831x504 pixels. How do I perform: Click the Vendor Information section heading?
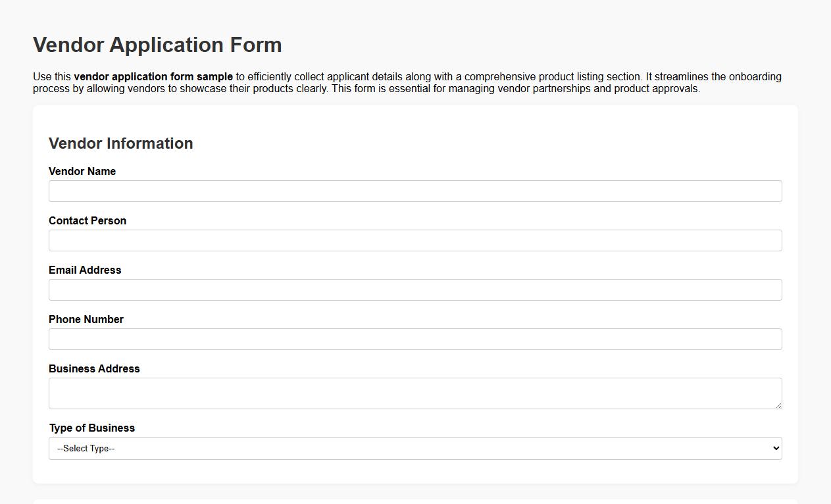click(x=121, y=143)
